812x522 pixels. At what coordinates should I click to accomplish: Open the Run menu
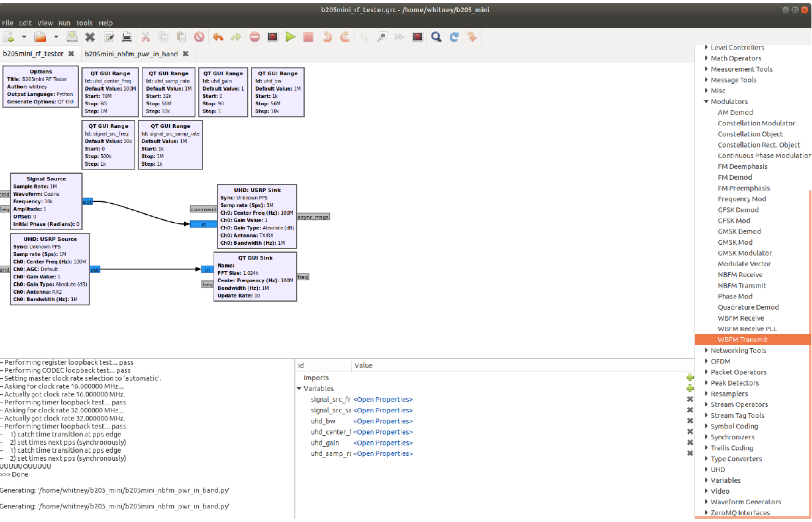(64, 23)
